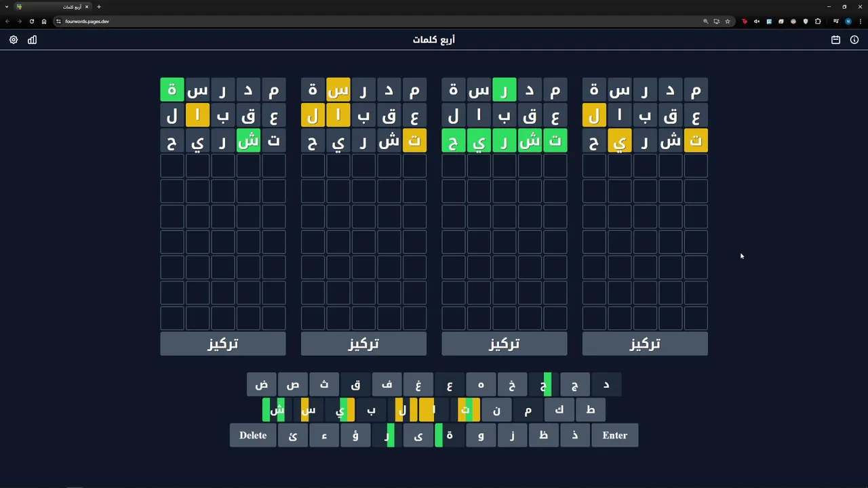Open the calendar icon in the game header
The image size is (868, 488).
pyautogui.click(x=835, y=40)
